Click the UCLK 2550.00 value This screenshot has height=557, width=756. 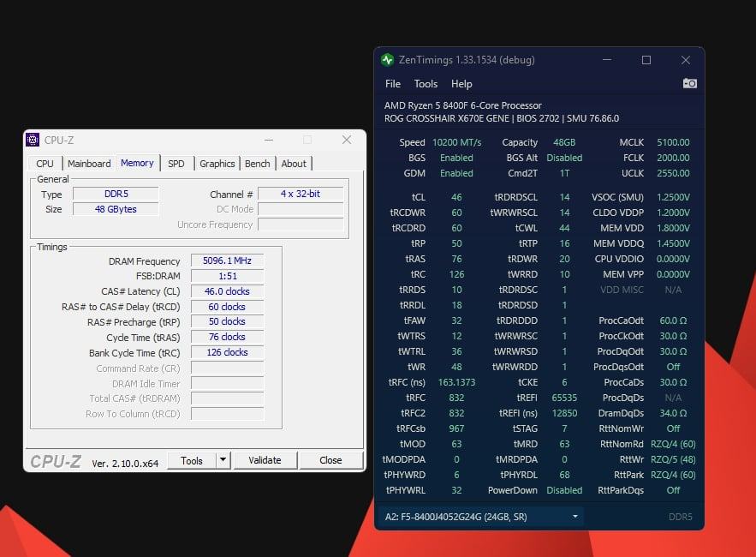673,173
